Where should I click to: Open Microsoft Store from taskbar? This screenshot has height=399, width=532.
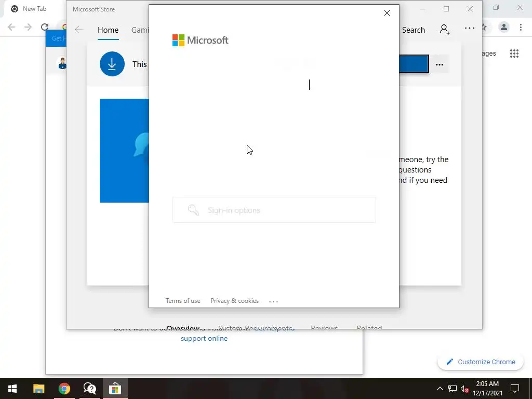[x=115, y=389]
